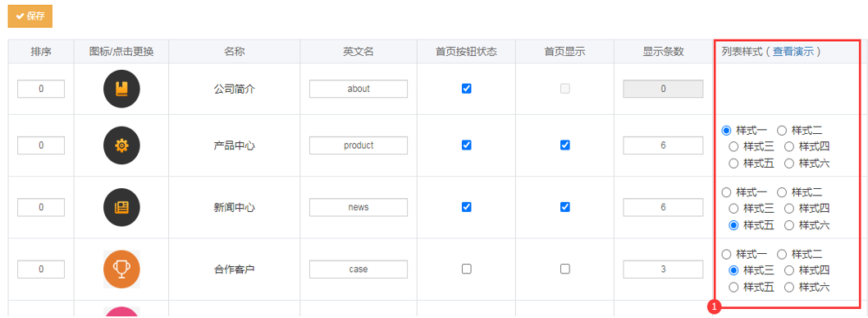This screenshot has height=318, width=868.
Task: Click the 显示条数 column header
Action: pyautogui.click(x=663, y=52)
